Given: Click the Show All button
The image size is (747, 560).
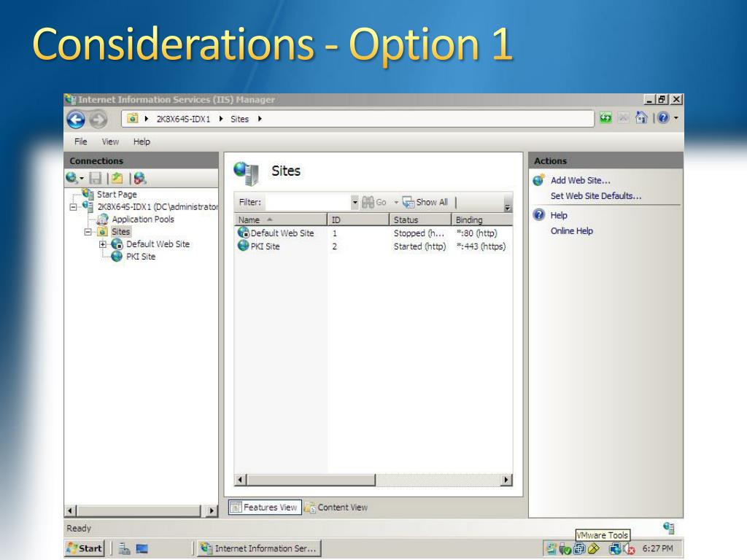Looking at the screenshot, I should [425, 202].
